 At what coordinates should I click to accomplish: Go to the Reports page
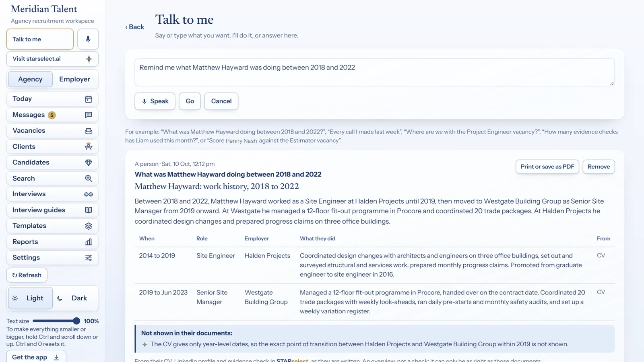click(x=52, y=242)
